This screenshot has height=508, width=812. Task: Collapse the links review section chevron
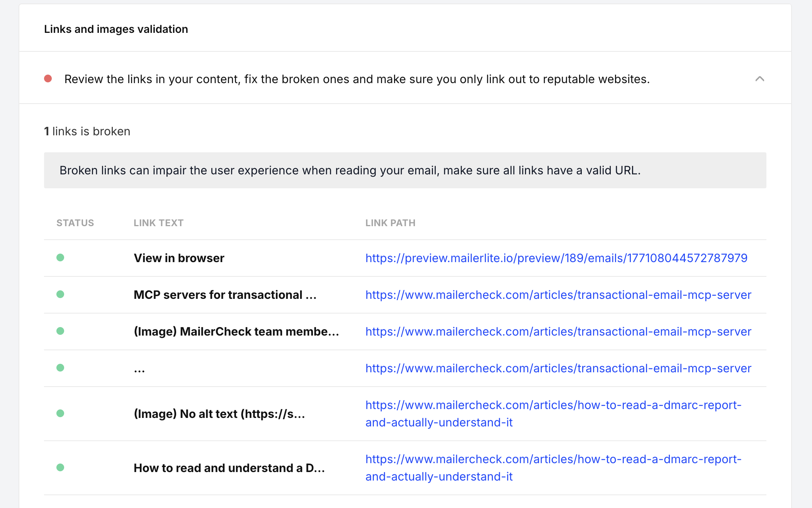(759, 79)
